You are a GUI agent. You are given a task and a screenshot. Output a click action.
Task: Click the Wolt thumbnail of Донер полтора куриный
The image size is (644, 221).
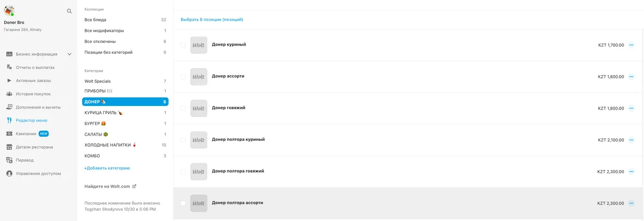pyautogui.click(x=199, y=140)
